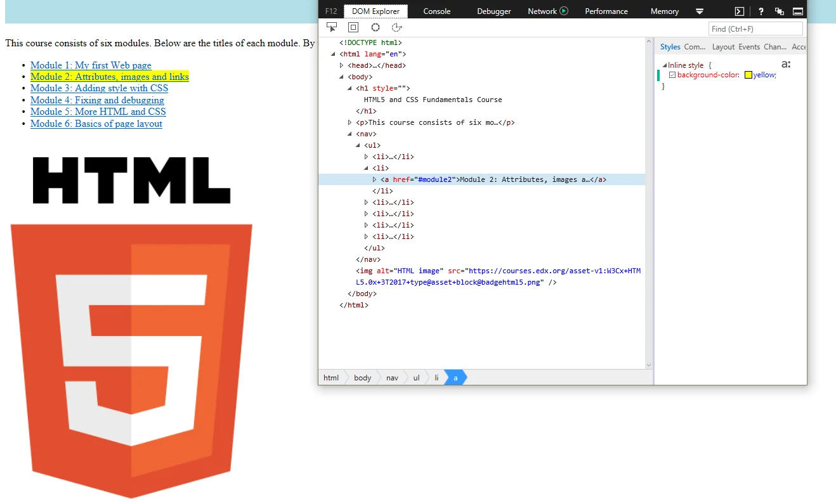Open the console shortcut icon
Screen dimensions: 836x504
[x=739, y=11]
